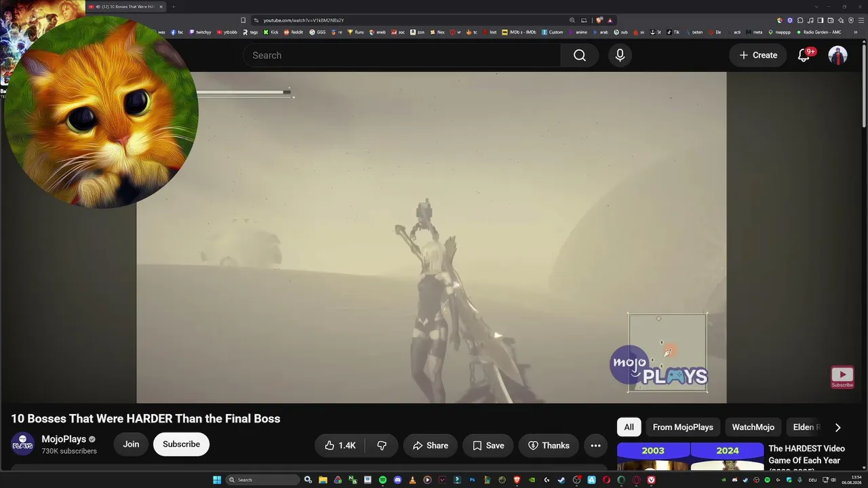Screen dimensions: 868x488
Task: Open Photoshop from the taskbar
Action: (472, 480)
